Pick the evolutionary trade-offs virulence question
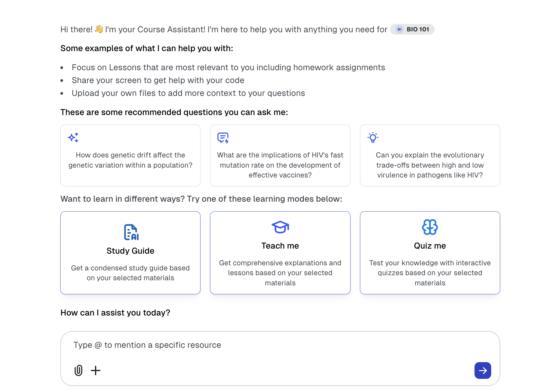Screen dimensions: 542x392 (x=430, y=165)
